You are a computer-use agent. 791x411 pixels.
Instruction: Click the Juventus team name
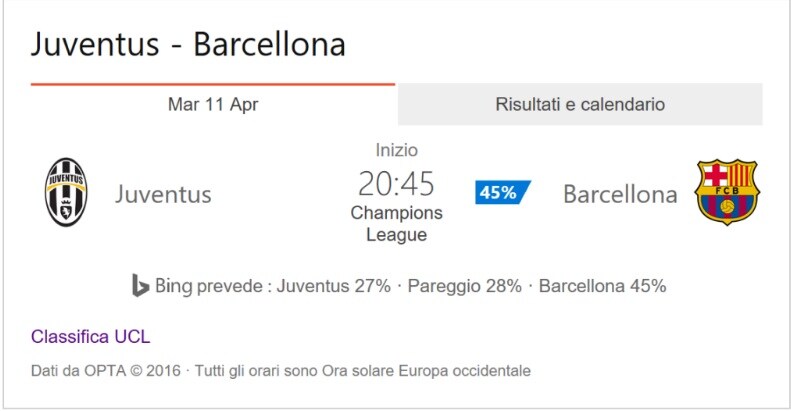pos(163,194)
